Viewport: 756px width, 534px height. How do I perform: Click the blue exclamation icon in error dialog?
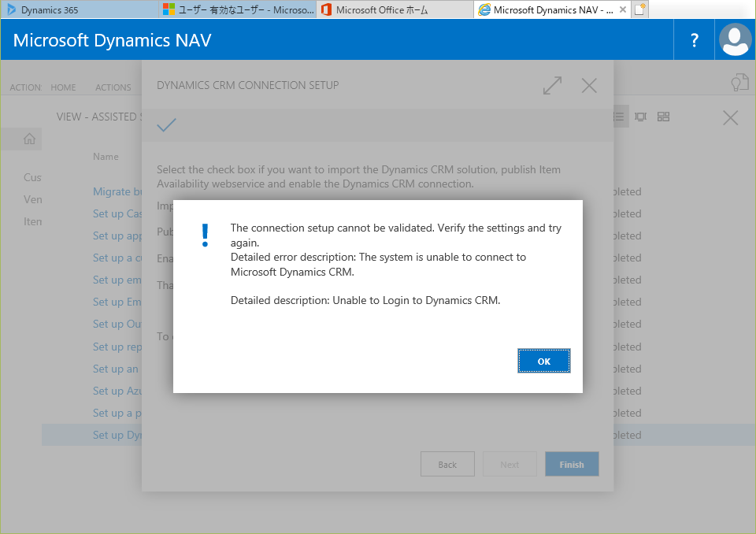pyautogui.click(x=206, y=235)
